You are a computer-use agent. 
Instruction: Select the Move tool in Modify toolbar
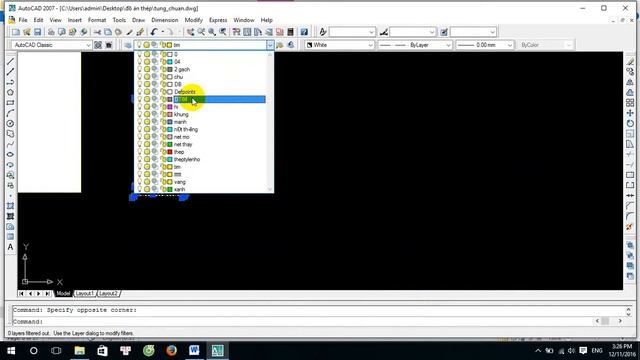pos(630,113)
